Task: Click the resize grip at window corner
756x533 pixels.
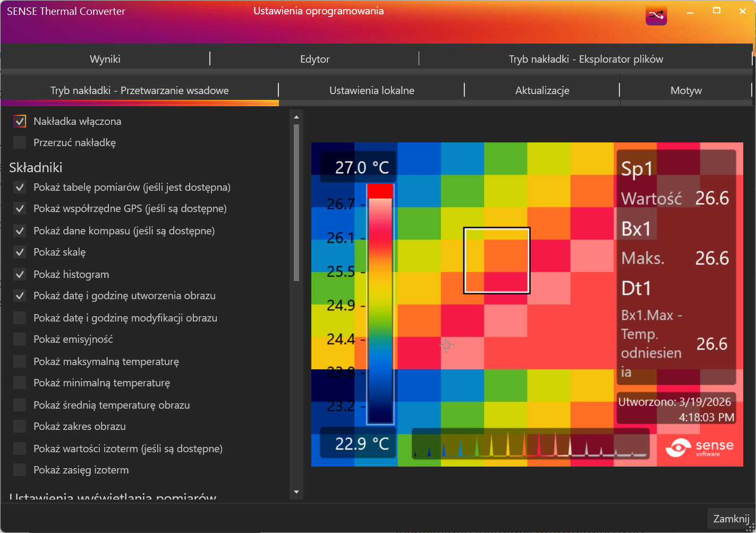Action: pos(750,527)
